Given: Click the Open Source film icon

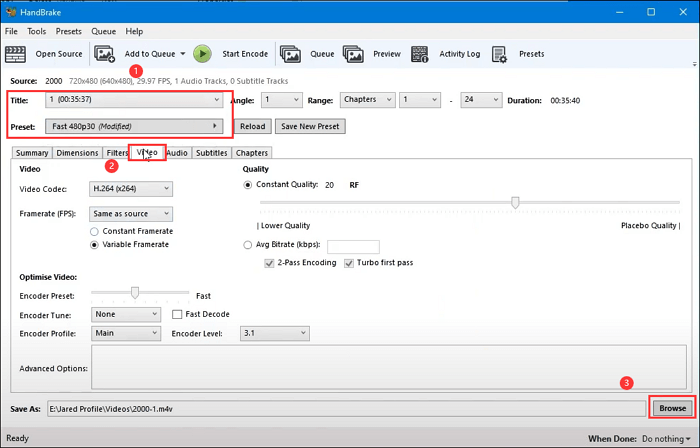Looking at the screenshot, I should (17, 54).
